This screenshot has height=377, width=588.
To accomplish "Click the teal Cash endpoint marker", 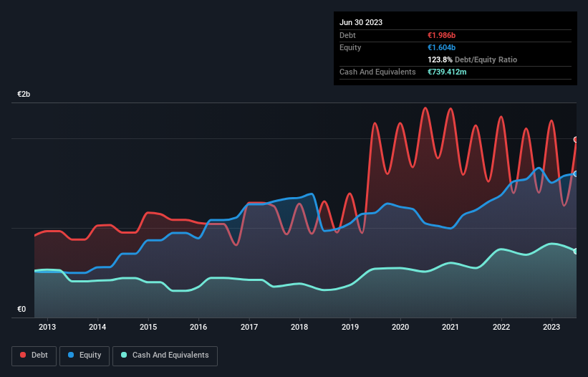I will coord(576,252).
